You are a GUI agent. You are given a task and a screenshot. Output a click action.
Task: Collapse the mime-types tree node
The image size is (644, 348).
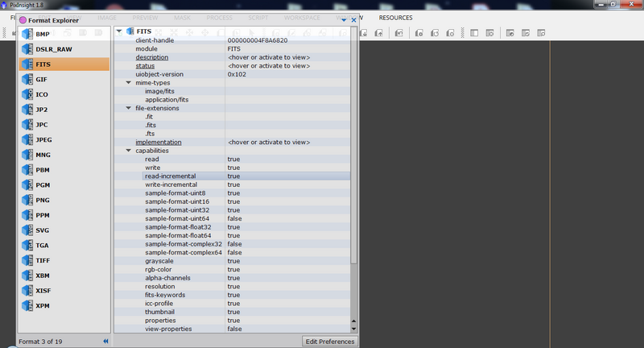coord(129,83)
